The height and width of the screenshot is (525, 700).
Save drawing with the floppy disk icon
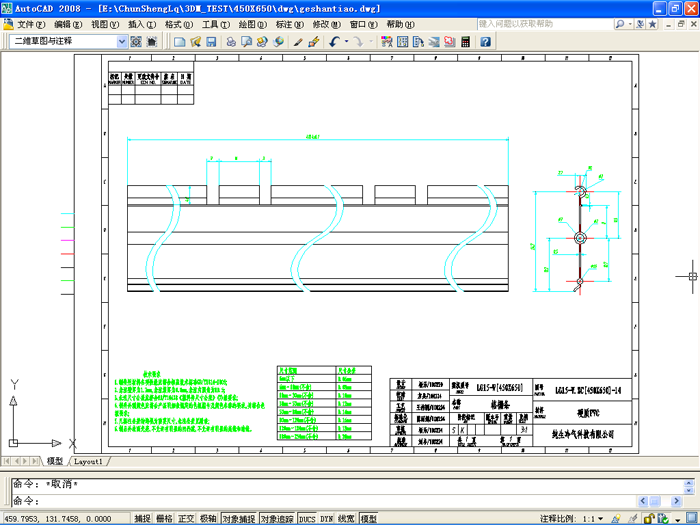coord(211,42)
